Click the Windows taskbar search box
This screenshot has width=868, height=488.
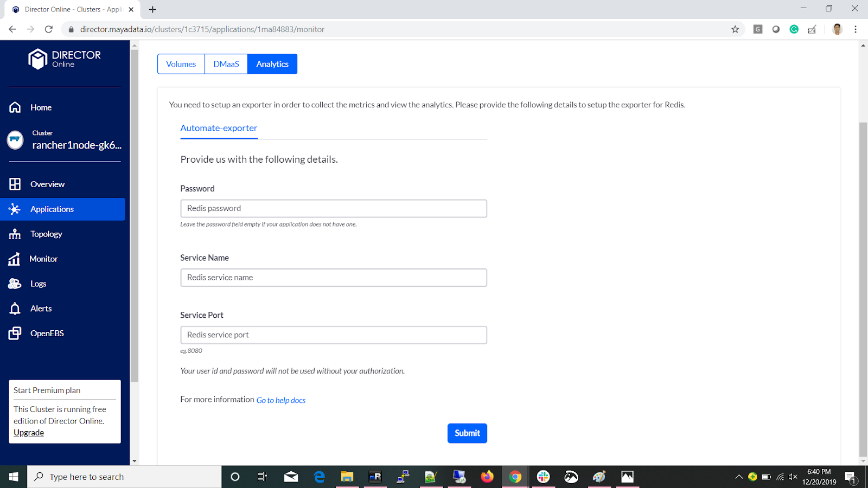tap(124, 477)
